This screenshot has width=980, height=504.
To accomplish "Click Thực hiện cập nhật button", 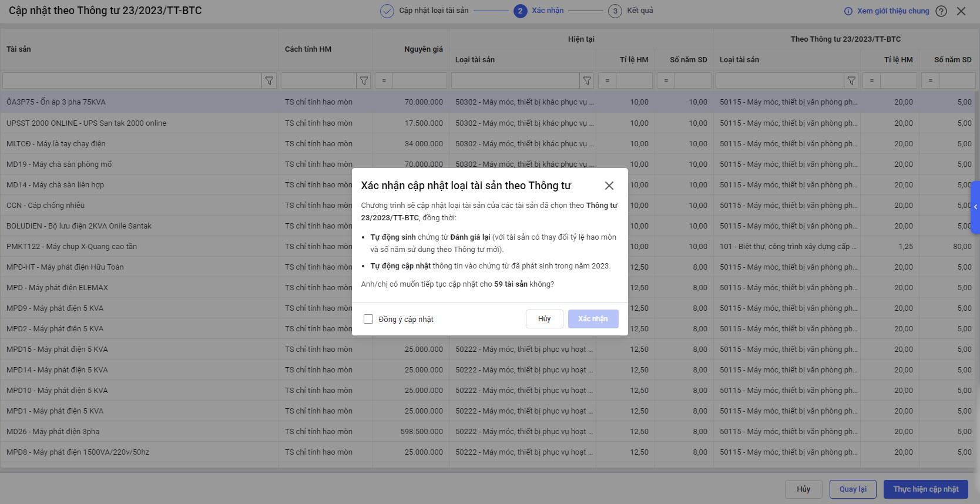I will [x=925, y=489].
